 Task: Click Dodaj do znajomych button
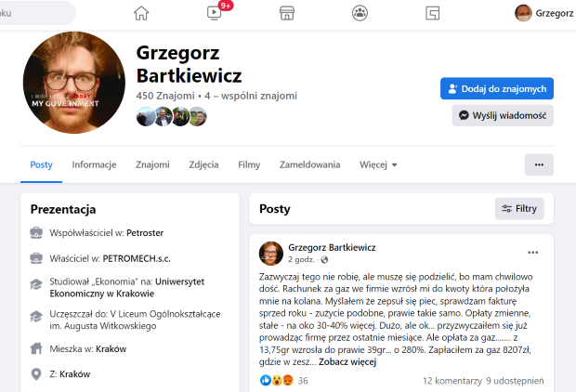[497, 88]
